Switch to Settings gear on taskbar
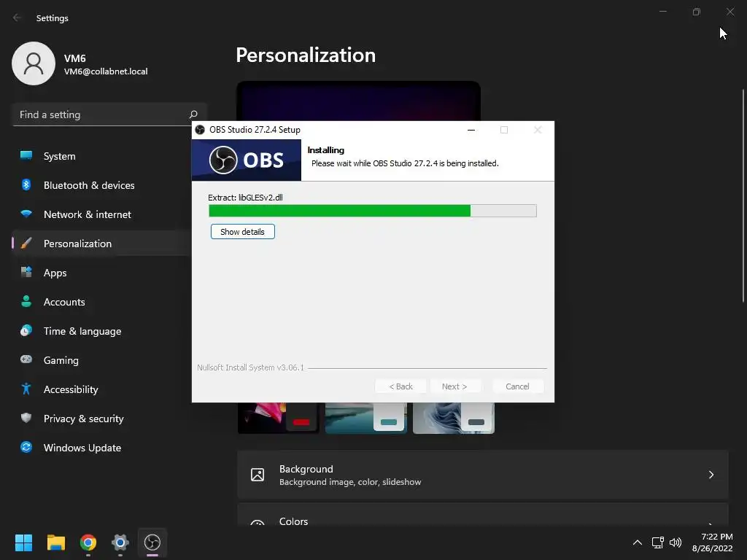Viewport: 747px width, 560px height. click(x=120, y=542)
